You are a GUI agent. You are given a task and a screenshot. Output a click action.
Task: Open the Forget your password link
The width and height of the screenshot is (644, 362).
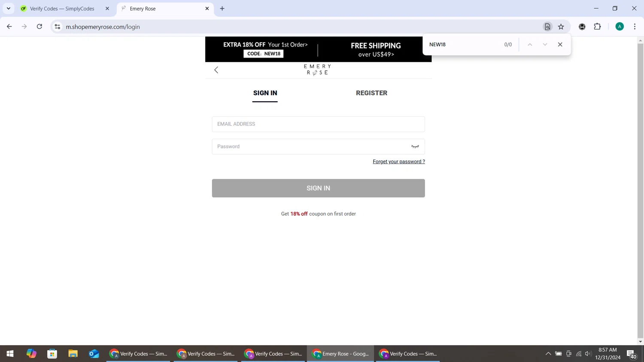coord(399,162)
